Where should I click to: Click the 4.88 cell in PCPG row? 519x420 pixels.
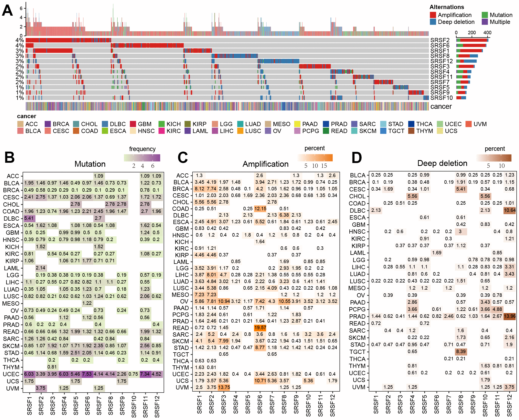pos(497,309)
